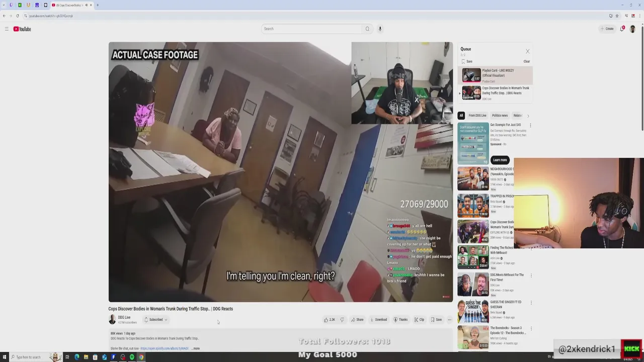Clear the queue
644x362 pixels.
[527, 61]
